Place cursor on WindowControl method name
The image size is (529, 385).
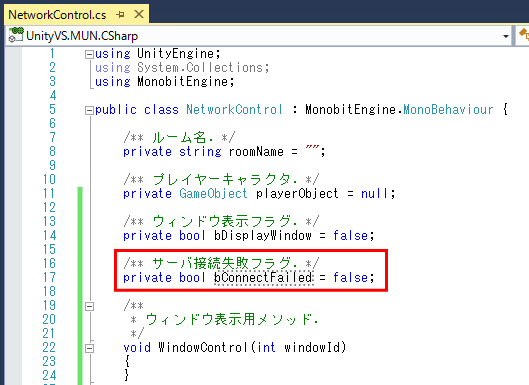coord(203,348)
